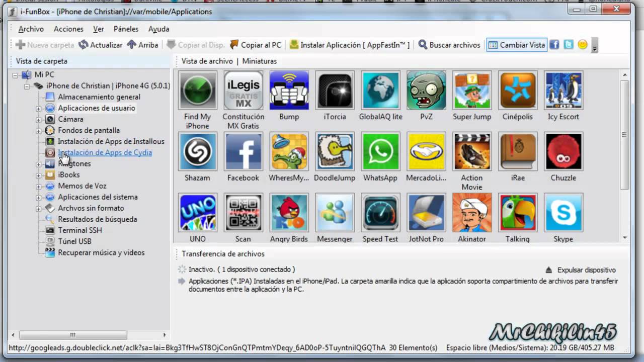Select the JotNot Pro app icon
Image resolution: width=644 pixels, height=362 pixels.
[x=426, y=213]
